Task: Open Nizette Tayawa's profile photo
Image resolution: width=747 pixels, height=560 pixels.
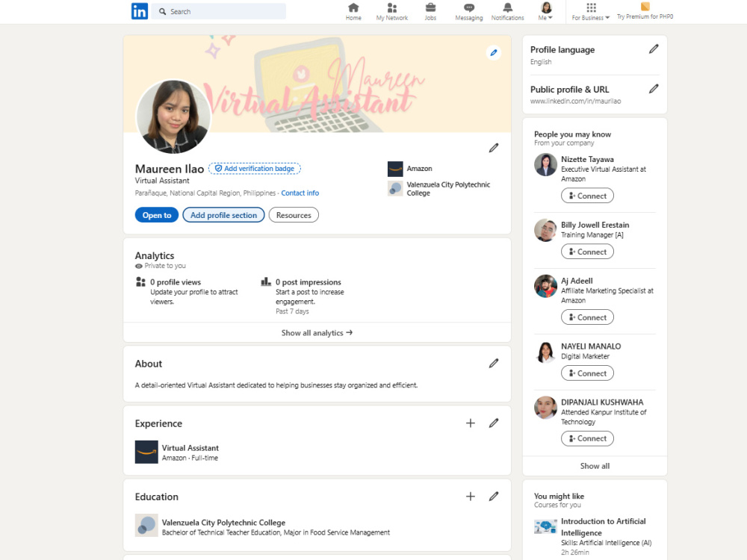Action: pos(545,165)
